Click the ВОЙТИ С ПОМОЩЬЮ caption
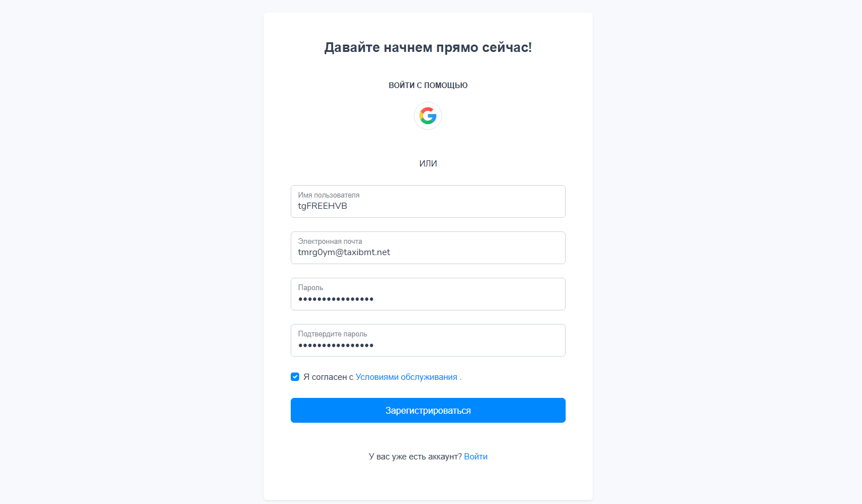 (x=428, y=85)
